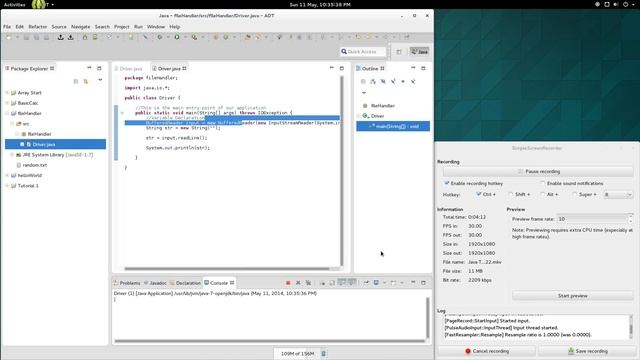Click the Terminate red square console icon
640x360 pixels.
click(288, 283)
